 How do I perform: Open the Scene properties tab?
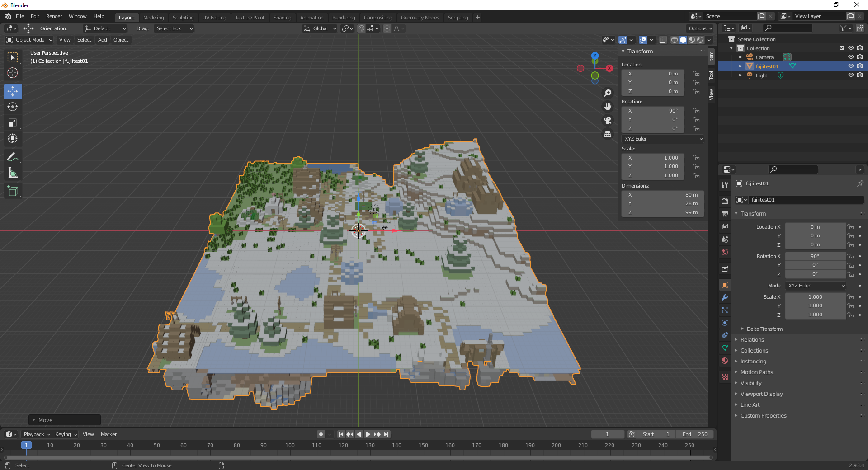tap(725, 239)
